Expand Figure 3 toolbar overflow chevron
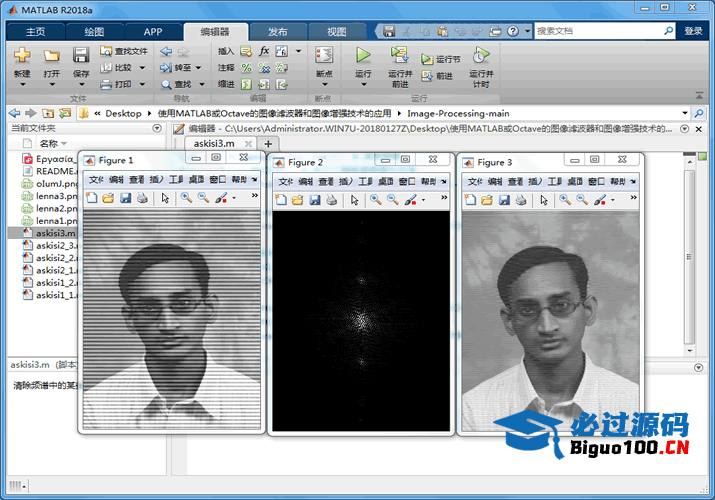Screen dimensions: 715x500 633,197
